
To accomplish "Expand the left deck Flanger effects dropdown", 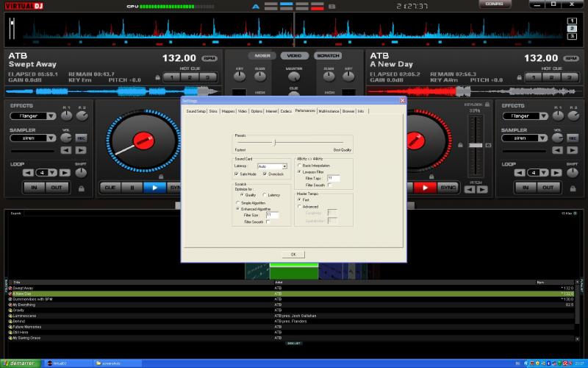I will pyautogui.click(x=51, y=116).
